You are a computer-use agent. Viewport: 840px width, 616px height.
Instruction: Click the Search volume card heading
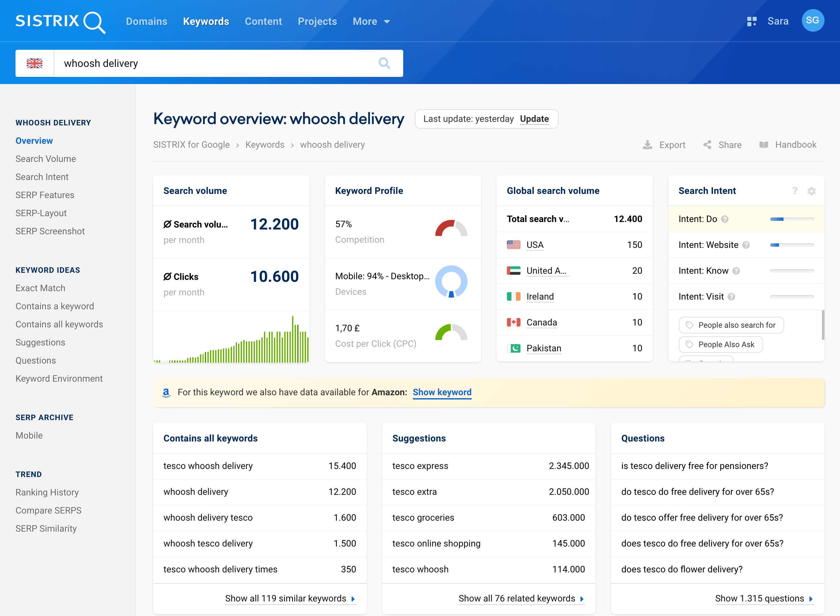pos(195,191)
